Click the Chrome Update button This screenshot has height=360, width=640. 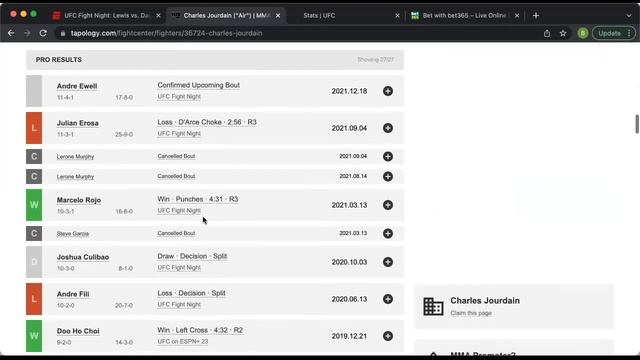(x=613, y=33)
